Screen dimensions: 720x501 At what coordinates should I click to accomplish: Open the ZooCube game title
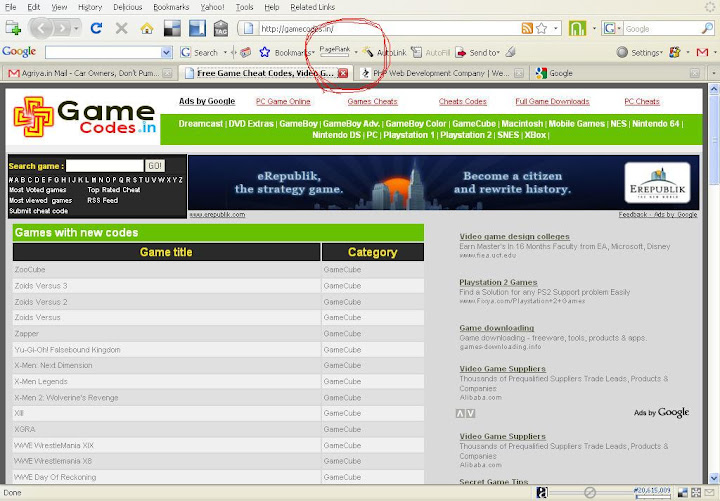(30, 270)
